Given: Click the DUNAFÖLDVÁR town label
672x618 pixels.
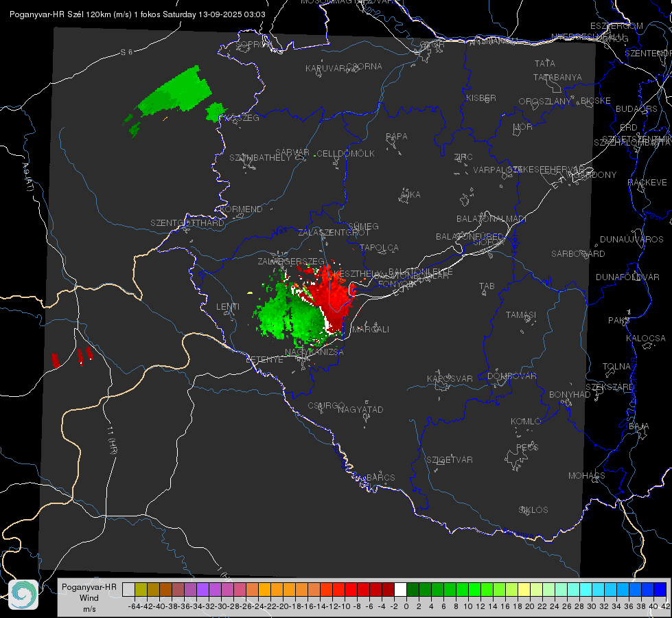Looking at the screenshot, I should pos(627,277).
